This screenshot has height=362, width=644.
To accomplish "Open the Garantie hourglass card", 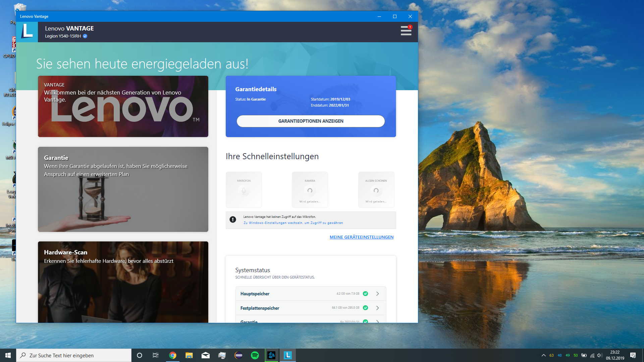I will coord(123,189).
